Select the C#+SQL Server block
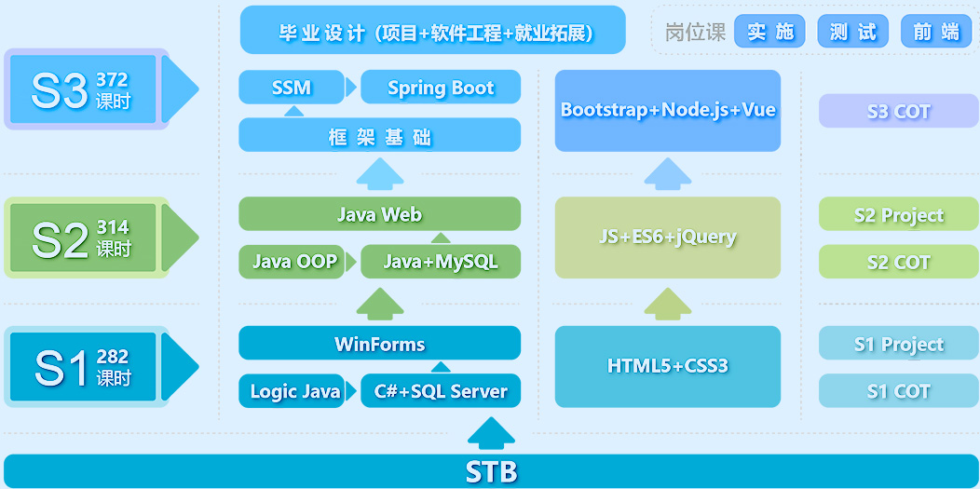 click(x=441, y=391)
